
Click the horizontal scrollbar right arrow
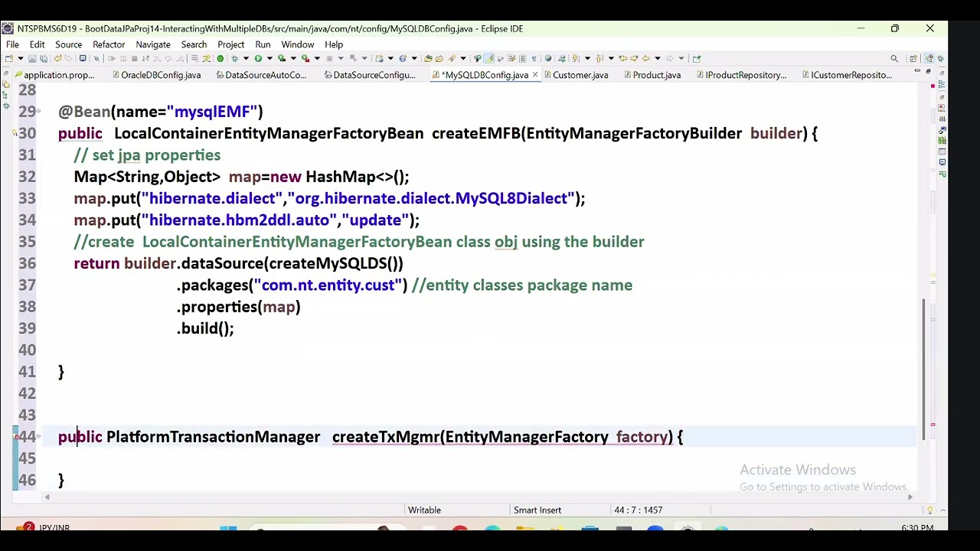point(910,497)
